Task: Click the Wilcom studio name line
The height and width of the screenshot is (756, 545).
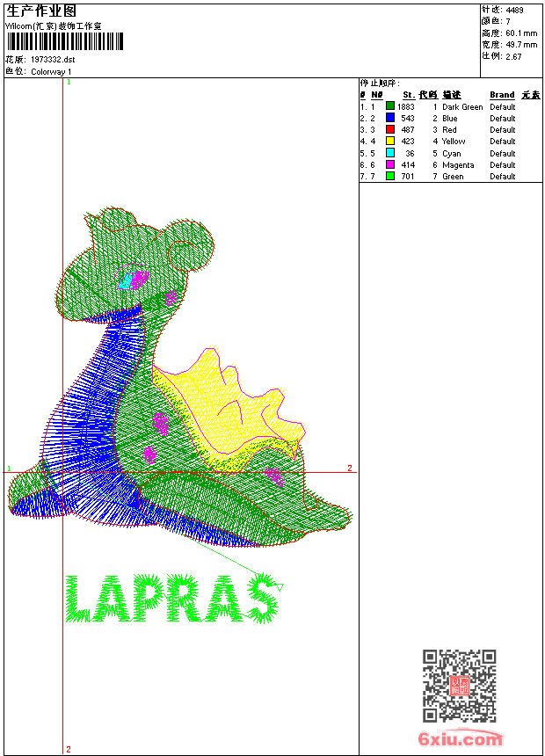Action: [54, 26]
